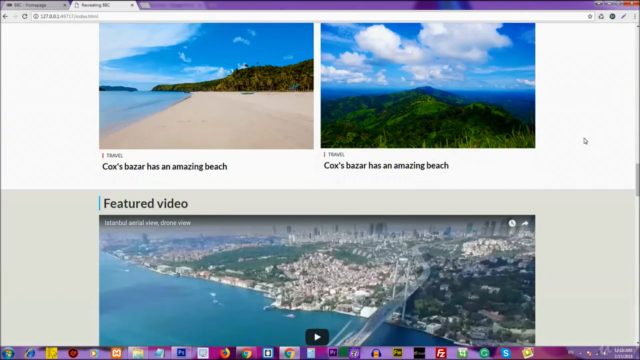Click the 'Istanbul aerial view, drone view' video title
The height and width of the screenshot is (360, 640).
tap(147, 223)
